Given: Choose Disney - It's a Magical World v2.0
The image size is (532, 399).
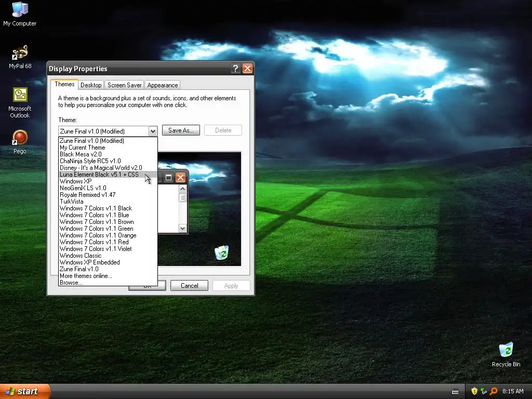Looking at the screenshot, I should 108,168.
